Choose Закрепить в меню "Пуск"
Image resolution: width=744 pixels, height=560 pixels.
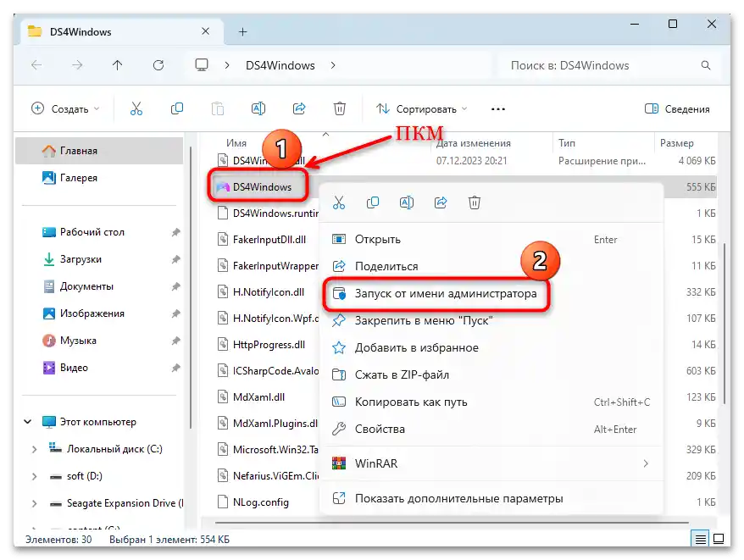[491, 320]
